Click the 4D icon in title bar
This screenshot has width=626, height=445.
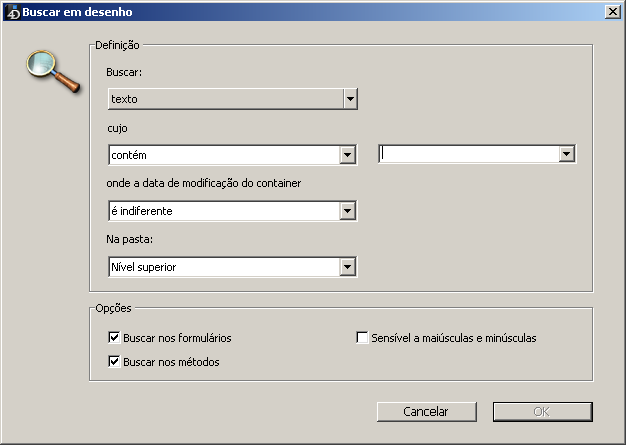click(x=12, y=12)
